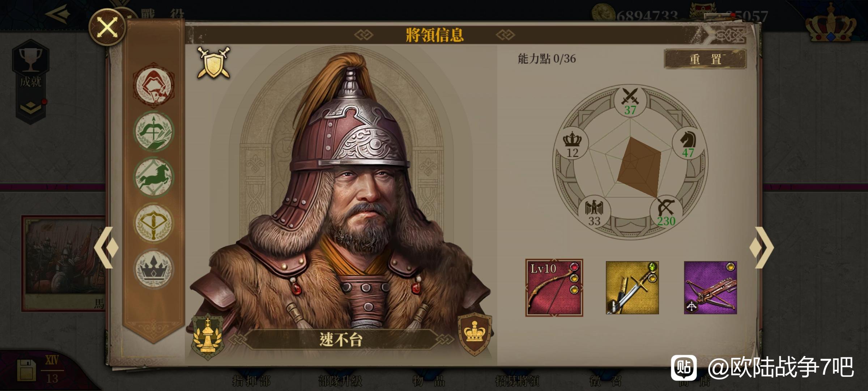Tap the crossed swords attribute showing 37
The width and height of the screenshot is (868, 391).
630,101
